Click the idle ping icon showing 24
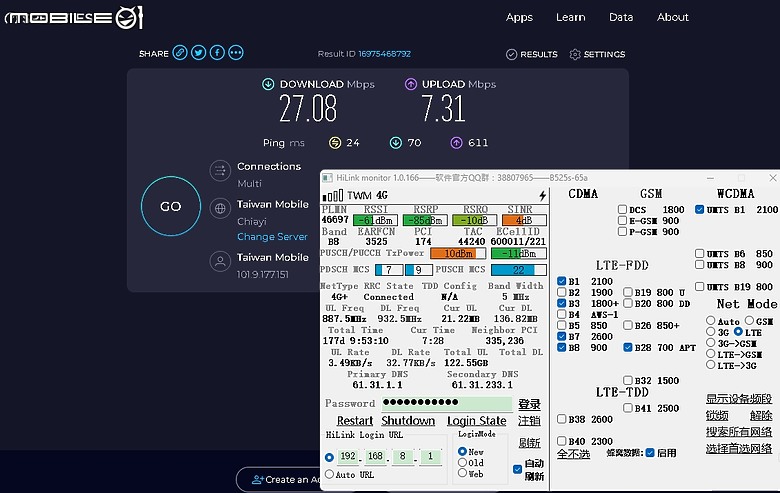780x493 pixels. point(335,143)
